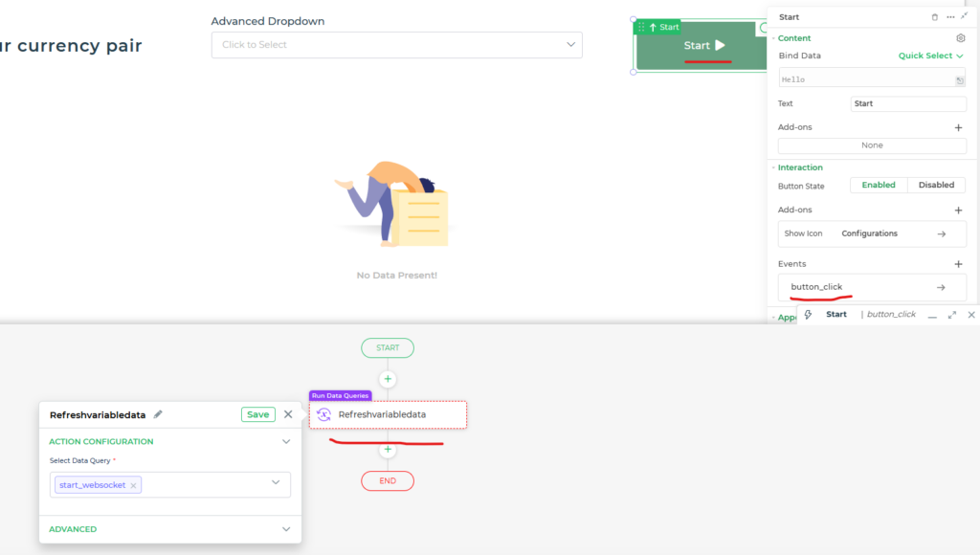Save the Refreshvariabledata action configuration
The image size is (980, 555).
coord(257,414)
